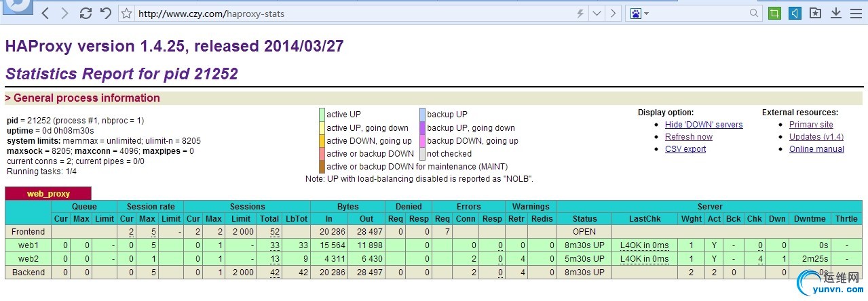Go forward with the browser forward arrow

(x=64, y=13)
